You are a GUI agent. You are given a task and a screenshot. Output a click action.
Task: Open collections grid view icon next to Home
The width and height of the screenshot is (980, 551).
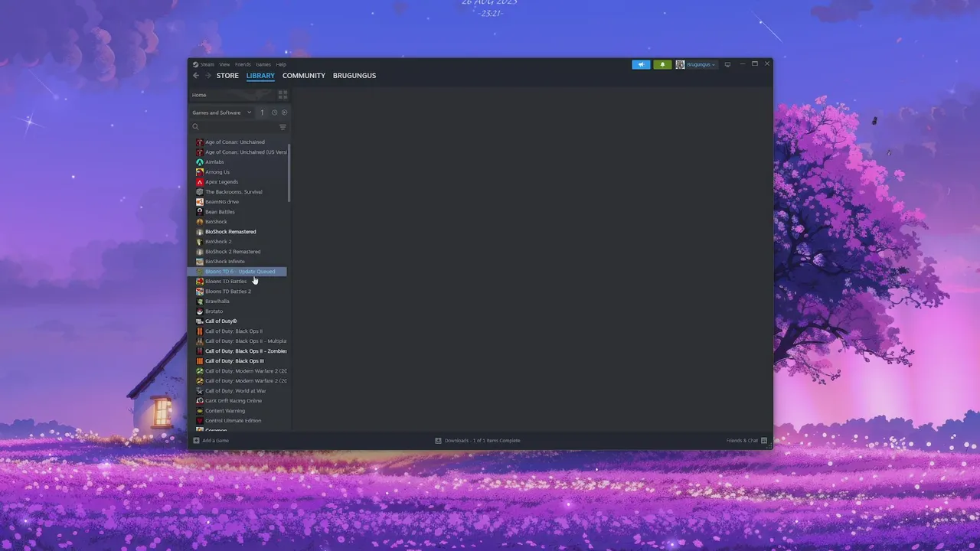[x=283, y=95]
